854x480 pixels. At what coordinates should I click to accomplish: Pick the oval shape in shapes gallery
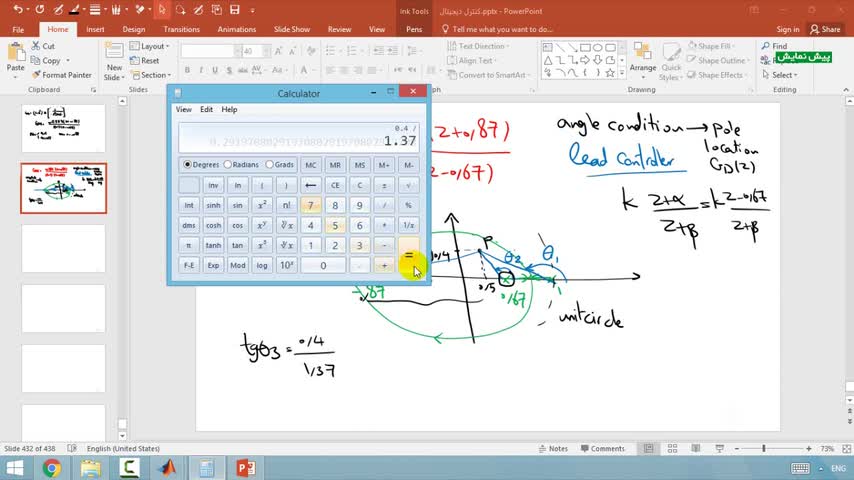[x=598, y=47]
